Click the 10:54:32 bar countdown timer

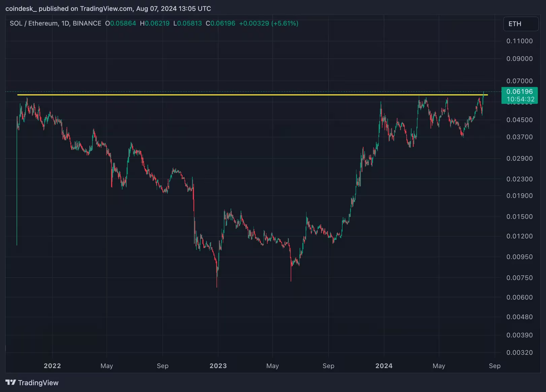pyautogui.click(x=520, y=99)
